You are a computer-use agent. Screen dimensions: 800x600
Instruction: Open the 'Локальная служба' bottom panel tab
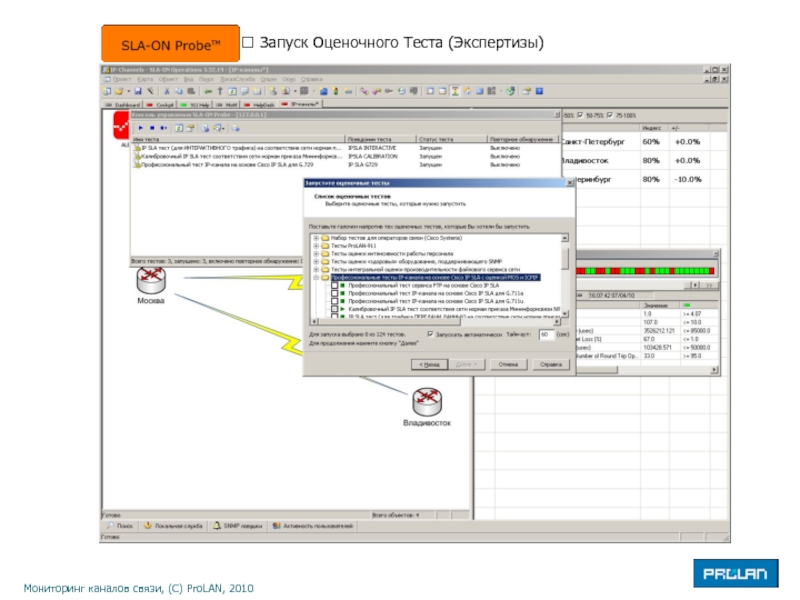tap(173, 526)
